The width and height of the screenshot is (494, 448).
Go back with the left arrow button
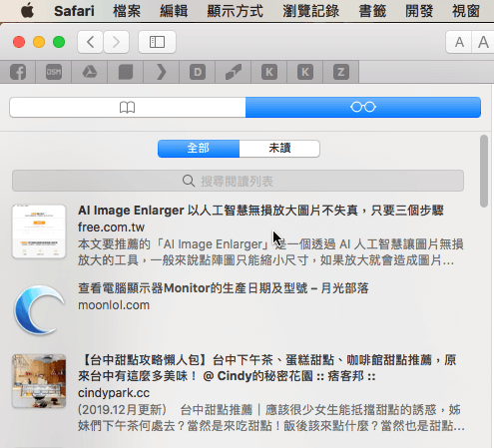90,42
